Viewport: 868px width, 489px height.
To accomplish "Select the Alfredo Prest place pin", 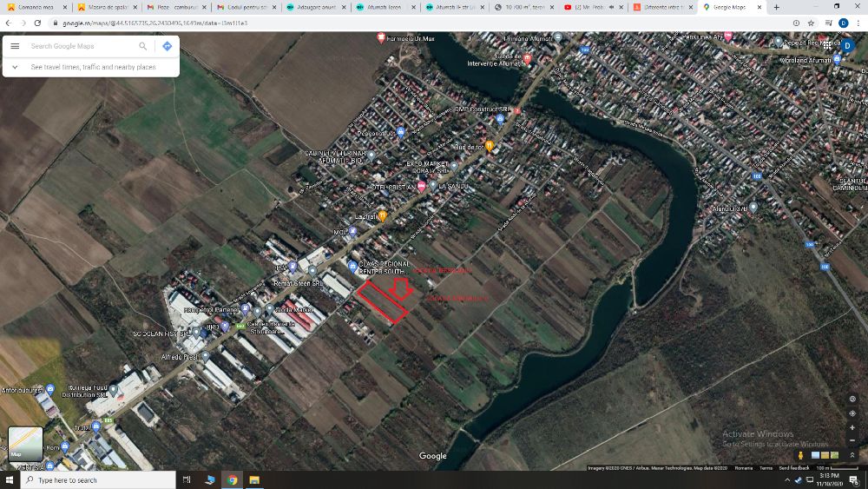I will coord(206,357).
